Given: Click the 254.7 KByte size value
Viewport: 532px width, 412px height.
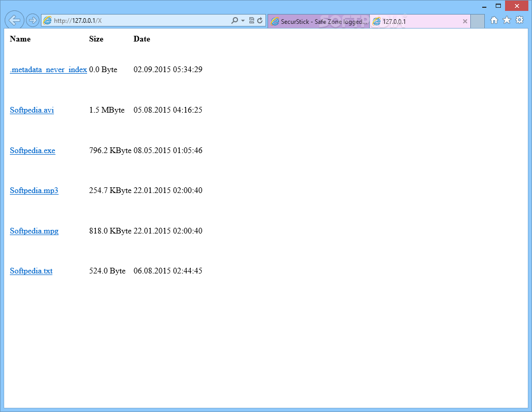Looking at the screenshot, I should [110, 190].
